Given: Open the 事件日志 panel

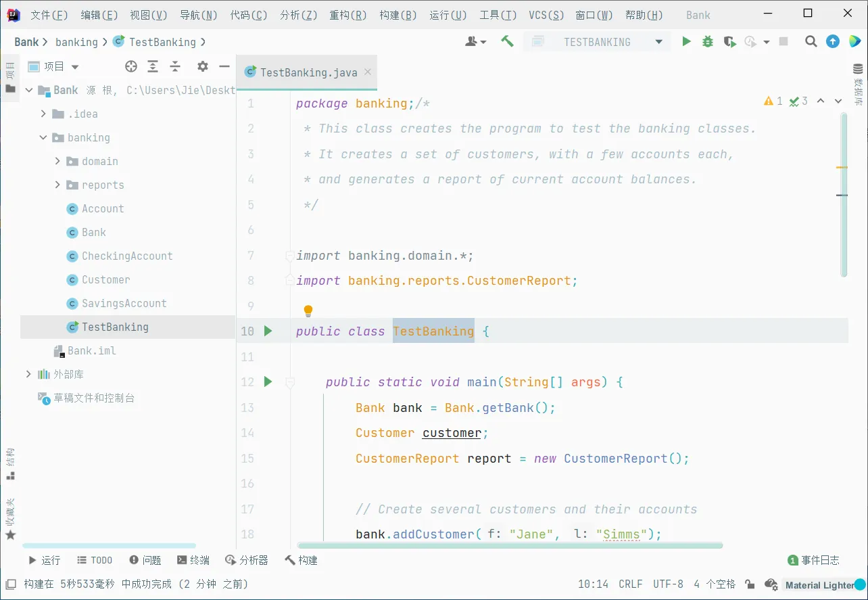Looking at the screenshot, I should 814,560.
